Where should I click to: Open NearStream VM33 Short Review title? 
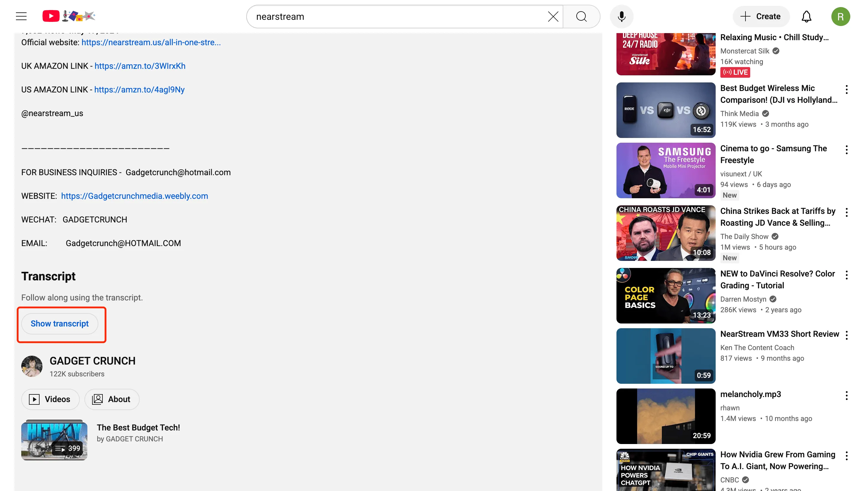(x=780, y=334)
